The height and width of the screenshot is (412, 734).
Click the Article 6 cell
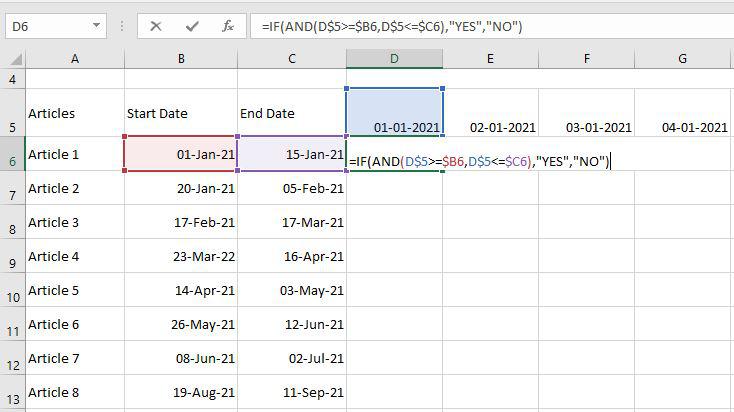tap(75, 324)
